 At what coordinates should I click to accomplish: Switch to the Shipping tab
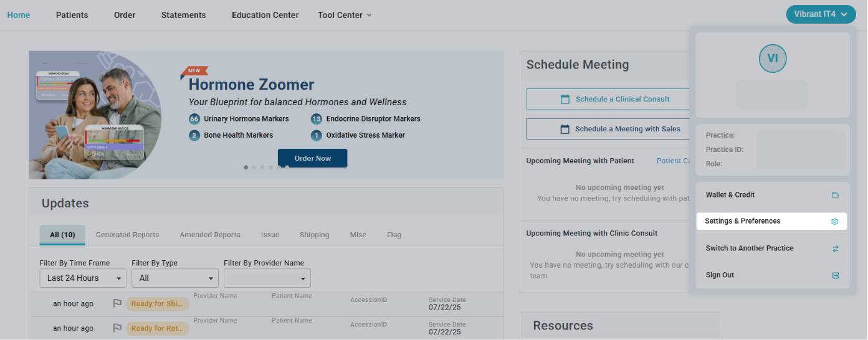pos(314,235)
